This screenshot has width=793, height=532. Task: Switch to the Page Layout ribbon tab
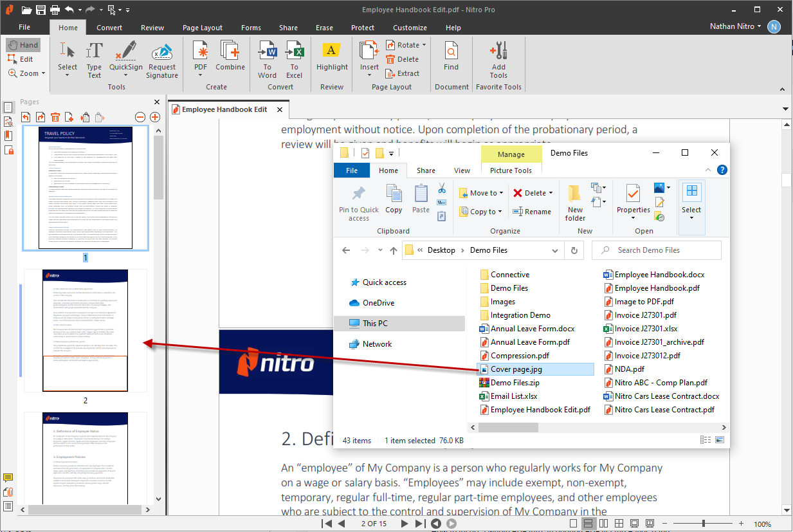coord(203,28)
